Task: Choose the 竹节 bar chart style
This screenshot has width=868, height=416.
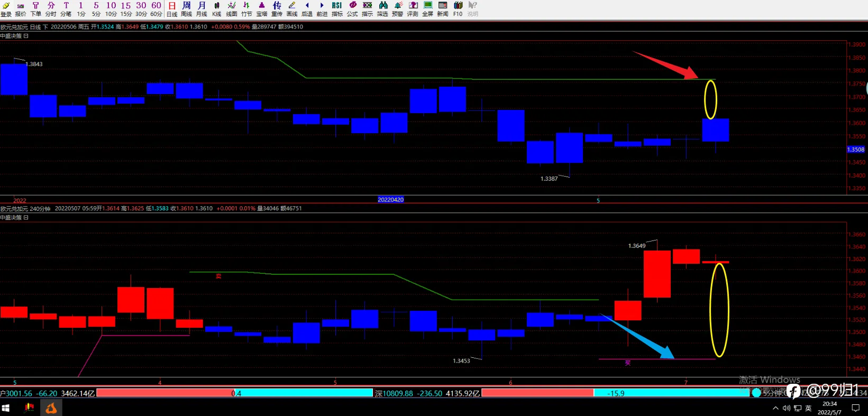Action: pos(246,9)
